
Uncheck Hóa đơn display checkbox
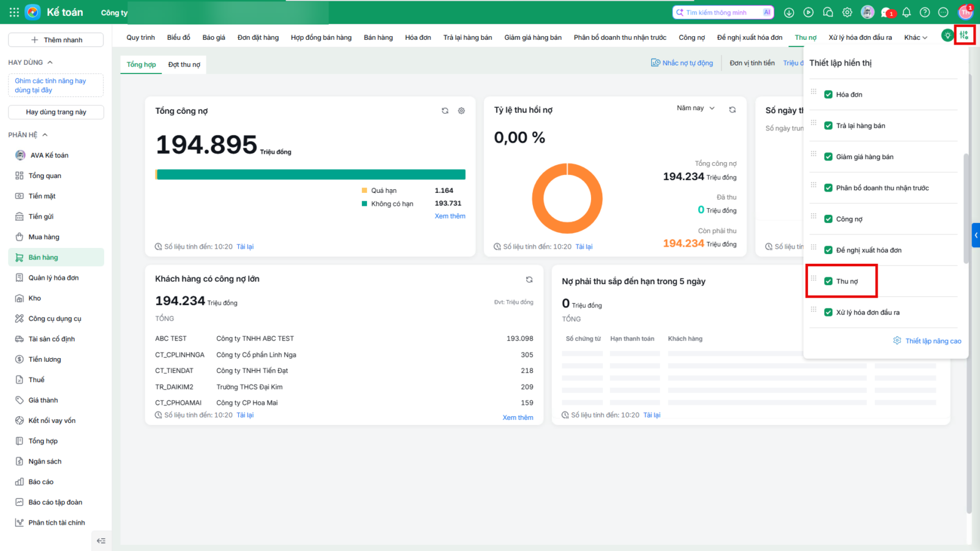[x=828, y=94]
